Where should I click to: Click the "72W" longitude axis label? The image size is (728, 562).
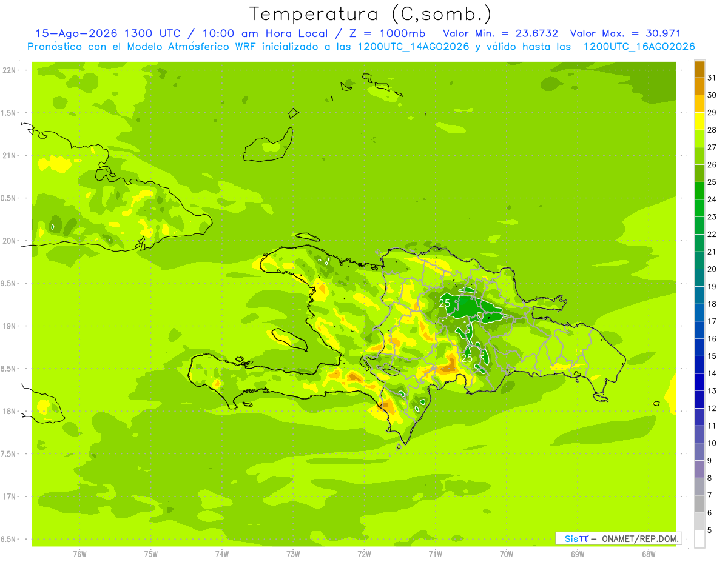coord(364,554)
